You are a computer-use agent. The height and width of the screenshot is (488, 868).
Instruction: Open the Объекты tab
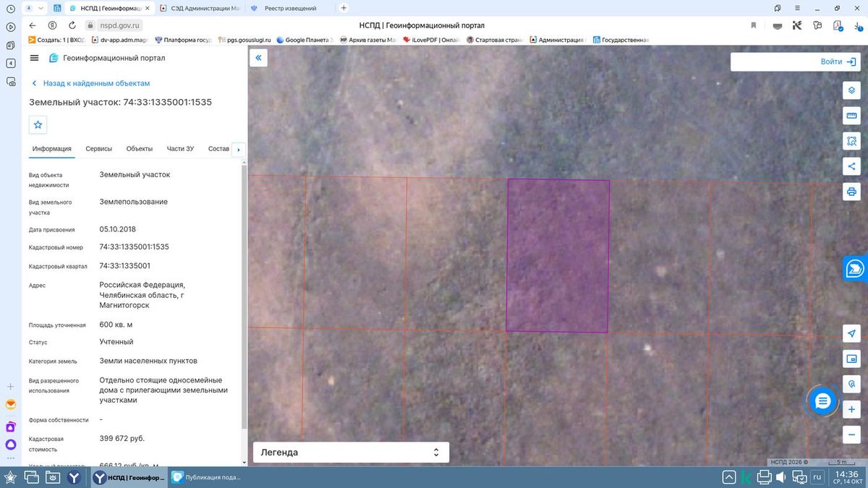[140, 149]
